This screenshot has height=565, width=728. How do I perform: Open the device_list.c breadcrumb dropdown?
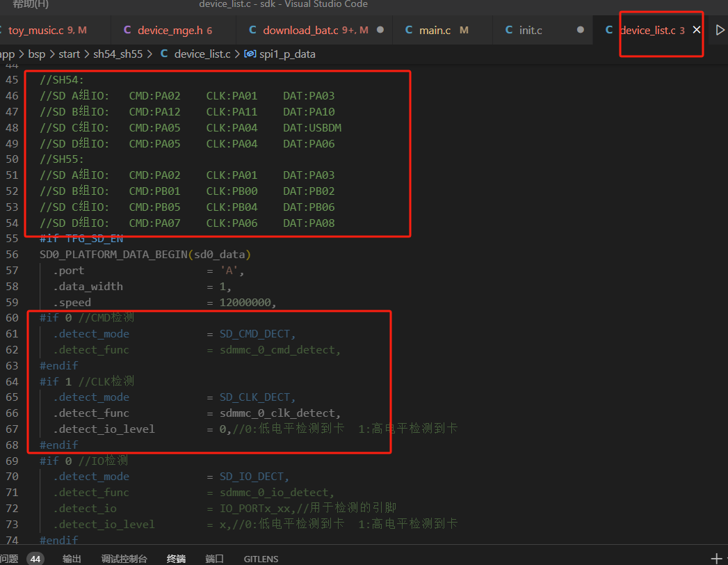click(x=195, y=54)
